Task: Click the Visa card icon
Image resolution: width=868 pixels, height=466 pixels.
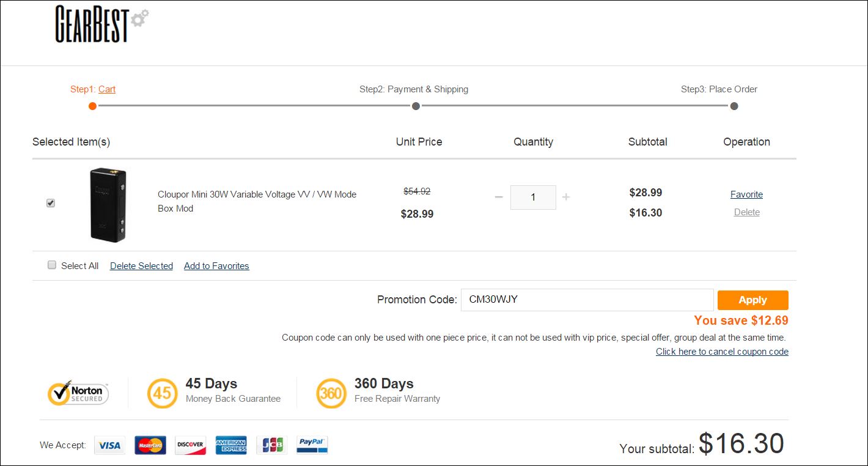Action: [x=110, y=445]
